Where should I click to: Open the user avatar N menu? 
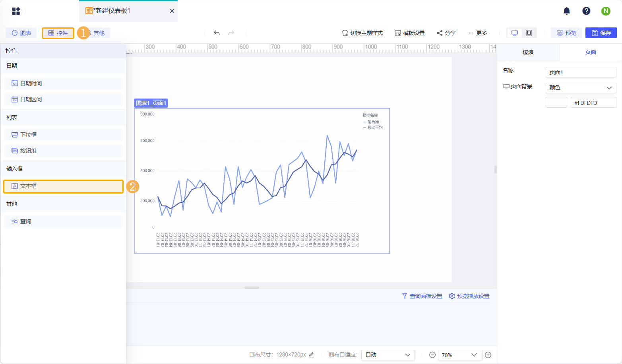pyautogui.click(x=606, y=11)
